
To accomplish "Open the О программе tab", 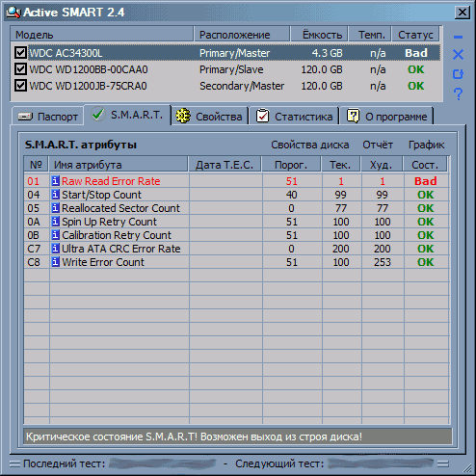I will tap(386, 117).
